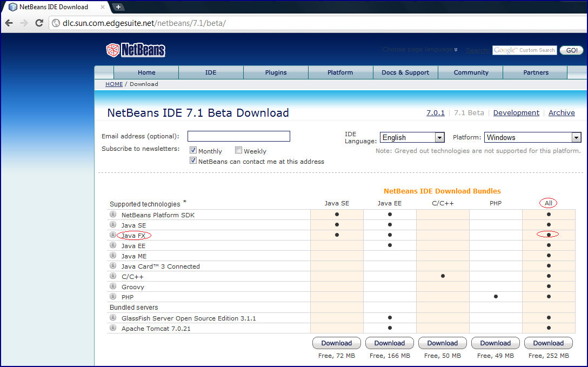Close the NetBeans IDE Download tab

coord(103,6)
